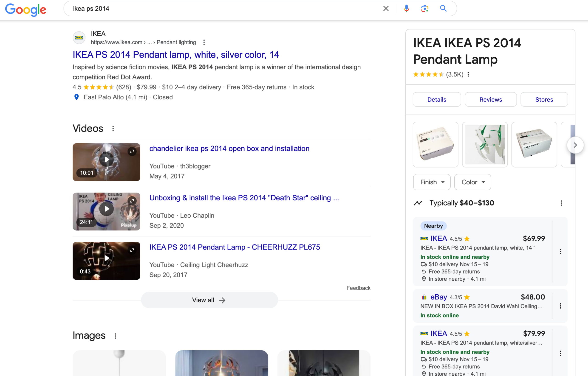Click the IKEA seller link priced $79.99

pos(438,334)
